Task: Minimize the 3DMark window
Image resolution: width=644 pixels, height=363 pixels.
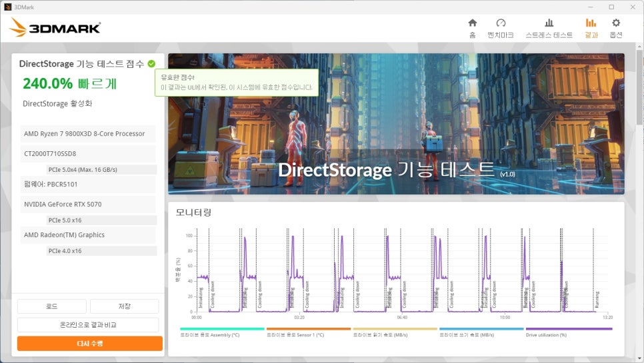Action: tap(591, 7)
